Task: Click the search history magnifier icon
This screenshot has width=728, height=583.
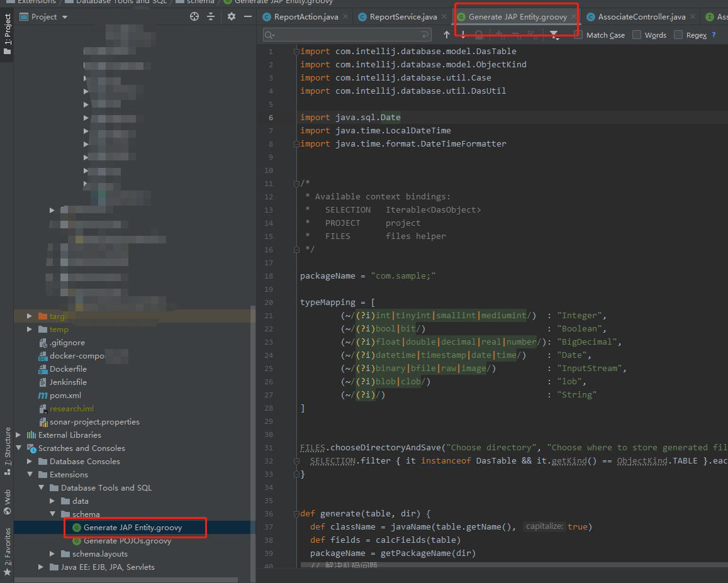Action: (x=270, y=35)
